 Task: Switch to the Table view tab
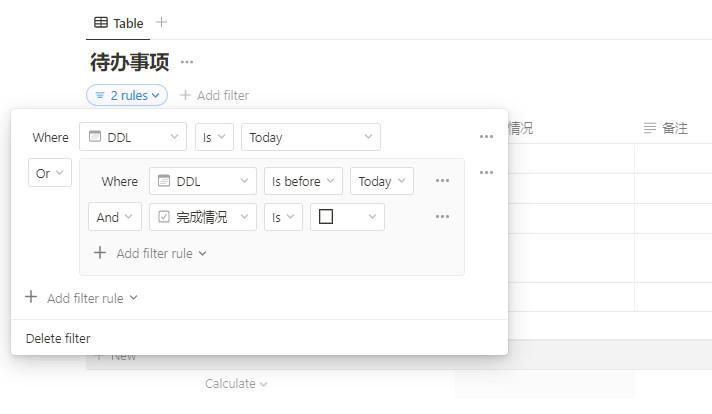coord(119,23)
